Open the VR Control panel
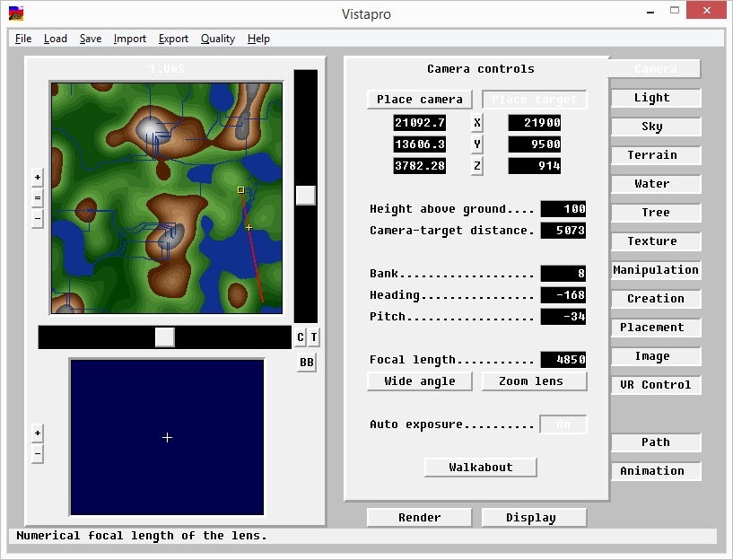This screenshot has height=560, width=733. click(656, 385)
